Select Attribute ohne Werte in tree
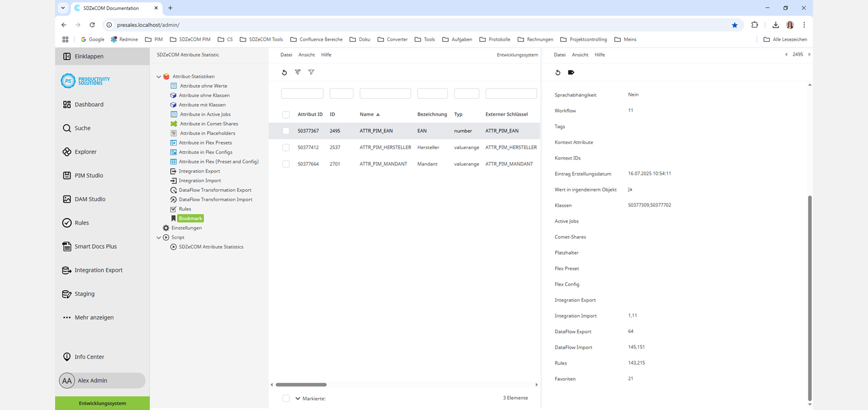This screenshot has height=410, width=868. (203, 86)
